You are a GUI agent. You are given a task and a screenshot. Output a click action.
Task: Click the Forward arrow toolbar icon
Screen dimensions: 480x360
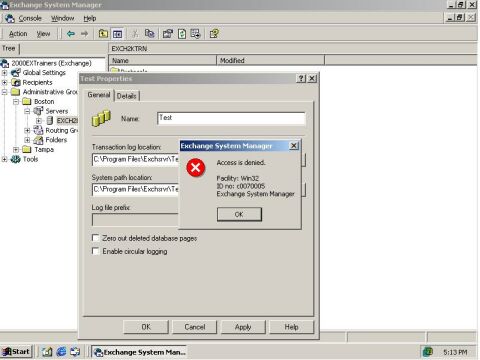[85, 34]
